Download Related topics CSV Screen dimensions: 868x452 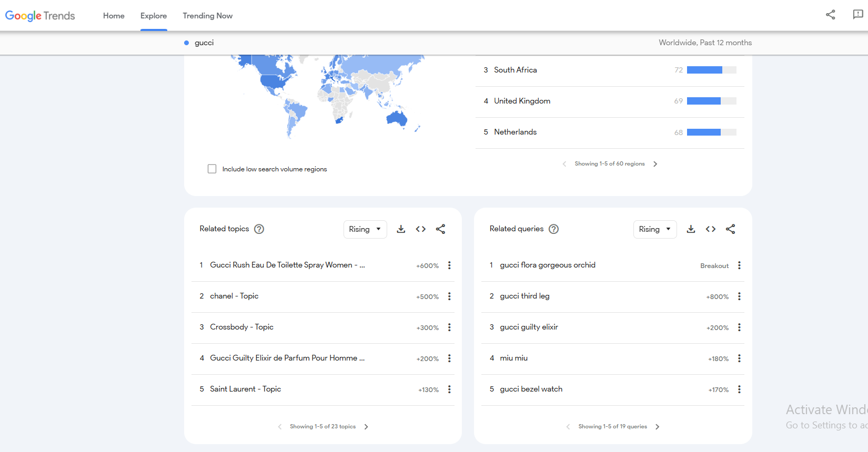[x=401, y=229]
